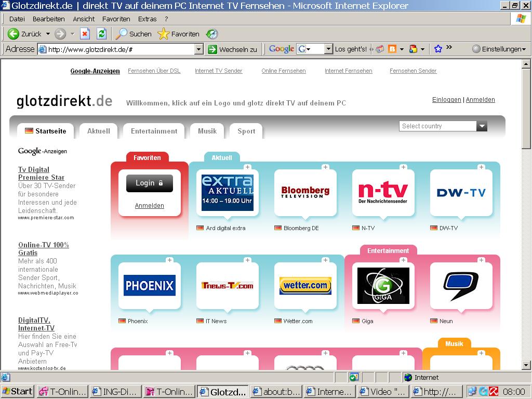Open the n-tv channel logo

[x=383, y=192]
